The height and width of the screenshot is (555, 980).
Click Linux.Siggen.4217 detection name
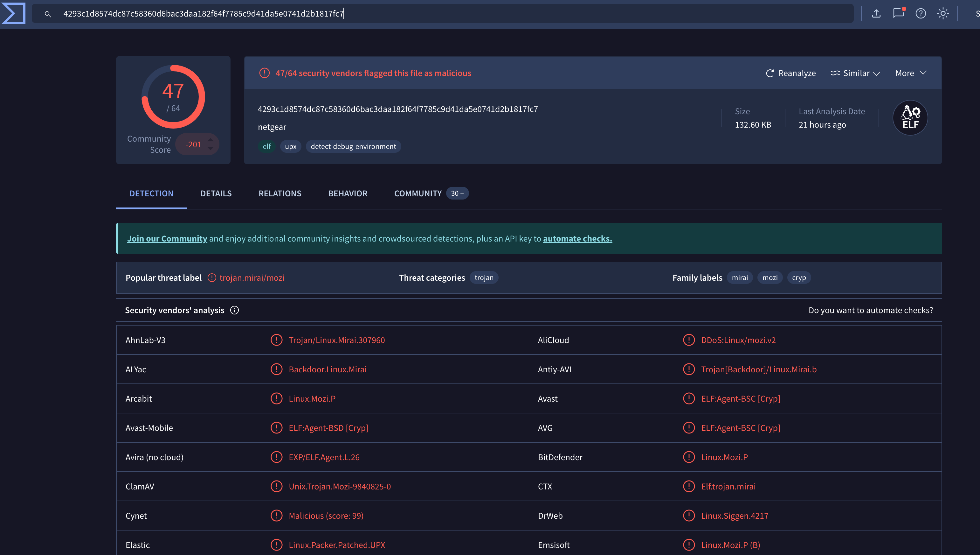point(735,516)
